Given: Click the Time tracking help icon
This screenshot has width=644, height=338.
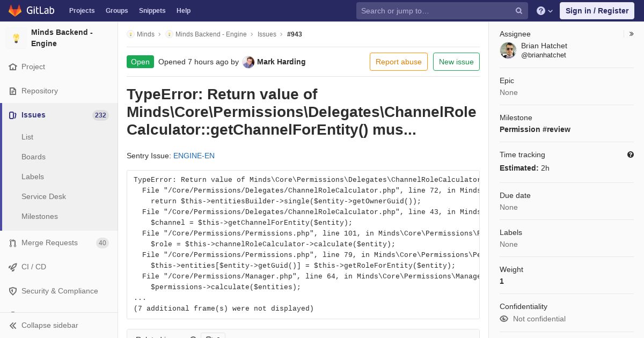Looking at the screenshot, I should click(631, 155).
